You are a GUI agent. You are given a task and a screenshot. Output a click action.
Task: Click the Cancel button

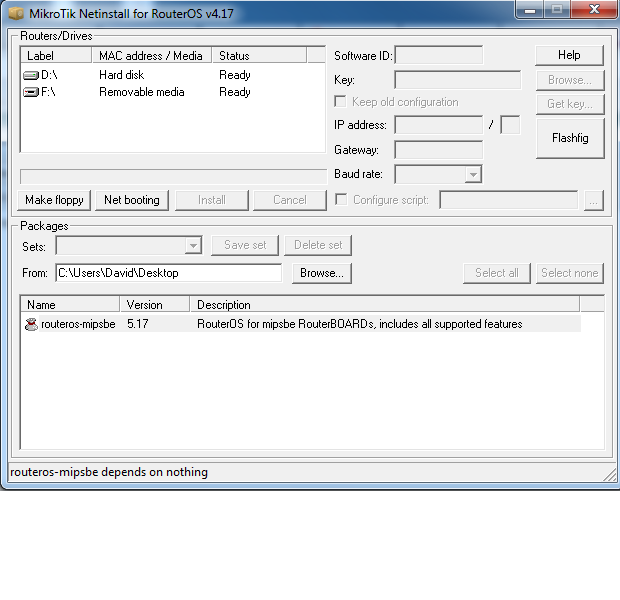290,200
